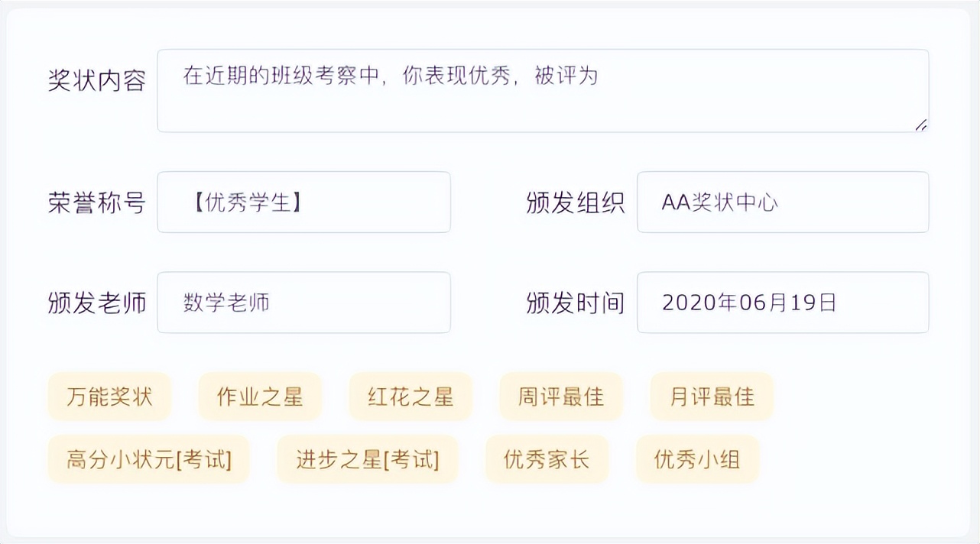
Task: Choose the 月评最佳 award tag
Action: 712,397
